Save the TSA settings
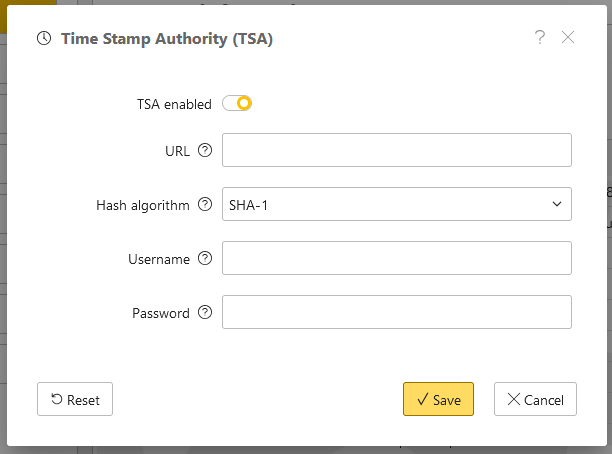The height and width of the screenshot is (454, 612). click(x=438, y=399)
